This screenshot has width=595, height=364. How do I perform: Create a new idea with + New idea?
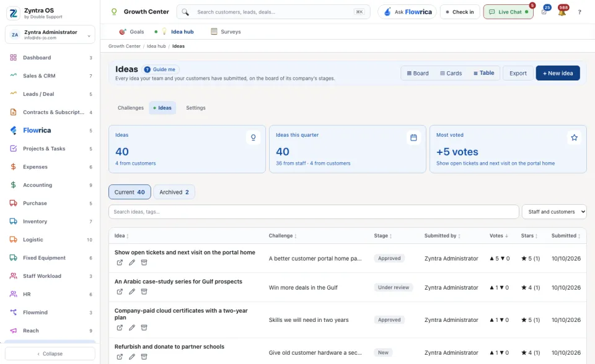pos(558,73)
